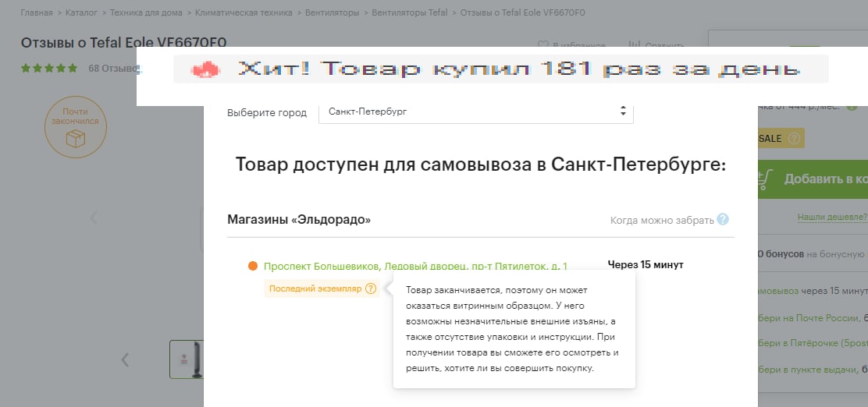Viewport: 868px width, 407px height.
Task: Click the Хит! Товар купил 181 раз banner
Action: (x=501, y=69)
